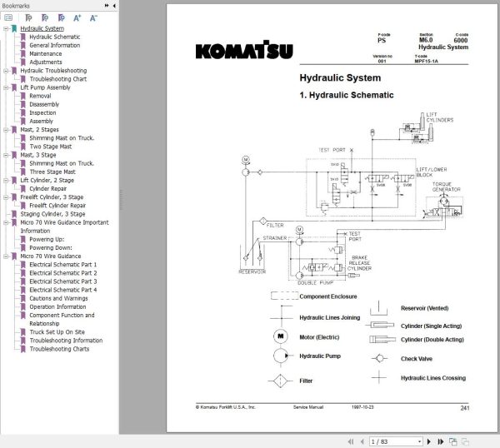Collapse the Lift Pump Assembly branch
The height and width of the screenshot is (448, 500).
6,87
